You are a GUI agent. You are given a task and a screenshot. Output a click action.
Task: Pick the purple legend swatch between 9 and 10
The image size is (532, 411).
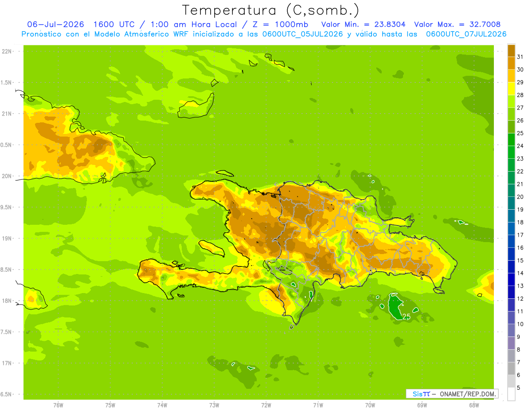pos(511,331)
